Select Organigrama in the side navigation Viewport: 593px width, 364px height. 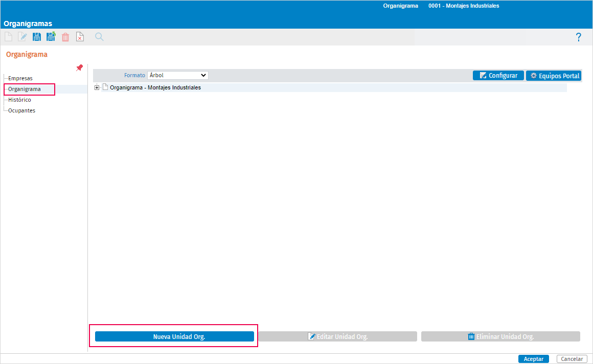click(25, 89)
